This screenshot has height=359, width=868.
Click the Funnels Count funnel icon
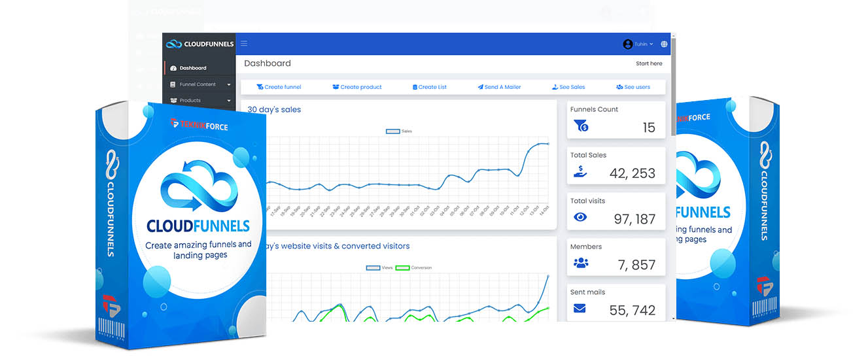[580, 126]
